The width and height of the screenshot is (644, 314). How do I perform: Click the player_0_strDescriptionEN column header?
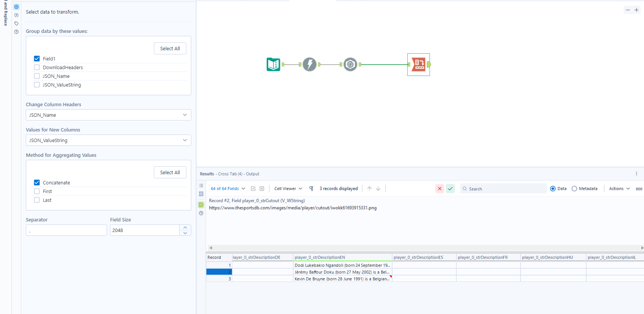pyautogui.click(x=342, y=258)
